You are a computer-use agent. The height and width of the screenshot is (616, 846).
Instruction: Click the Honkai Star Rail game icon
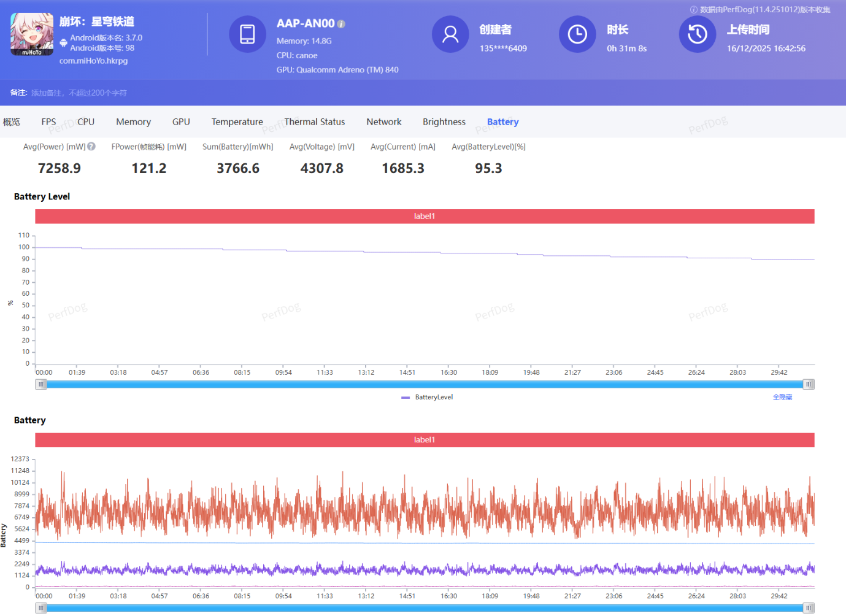(32, 34)
